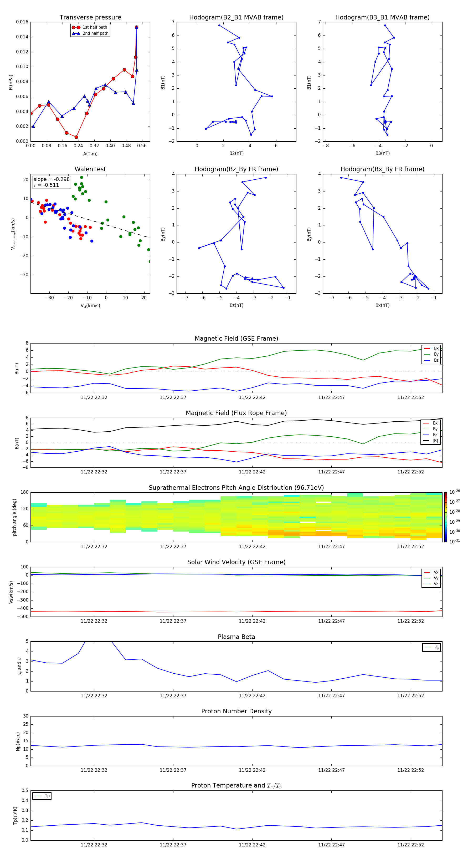The width and height of the screenshot is (473, 868).
Task: Click the pitch angle color scale bar
Action: 446,517
